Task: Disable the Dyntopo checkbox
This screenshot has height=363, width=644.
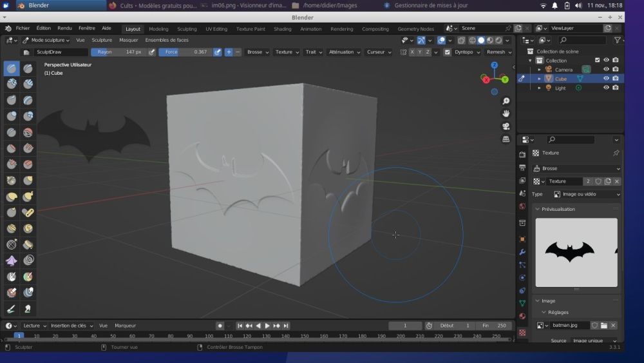Action: pyautogui.click(x=448, y=52)
